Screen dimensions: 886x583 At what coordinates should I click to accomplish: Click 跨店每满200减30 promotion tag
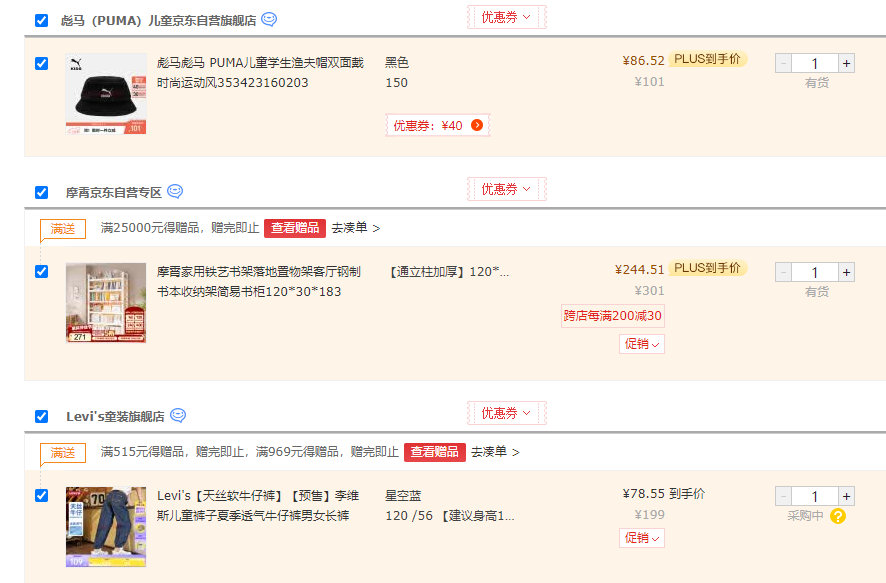[613, 316]
